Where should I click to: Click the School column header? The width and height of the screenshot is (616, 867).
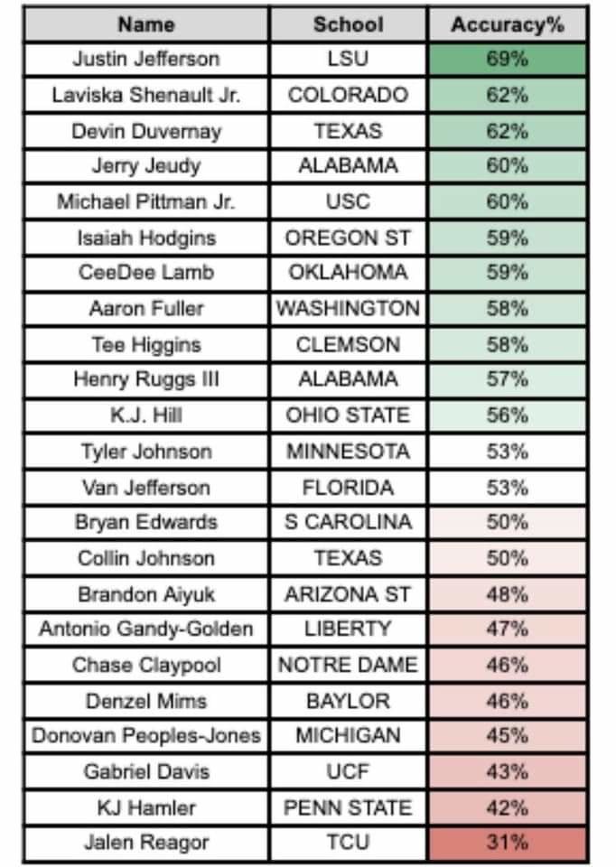[x=348, y=24]
